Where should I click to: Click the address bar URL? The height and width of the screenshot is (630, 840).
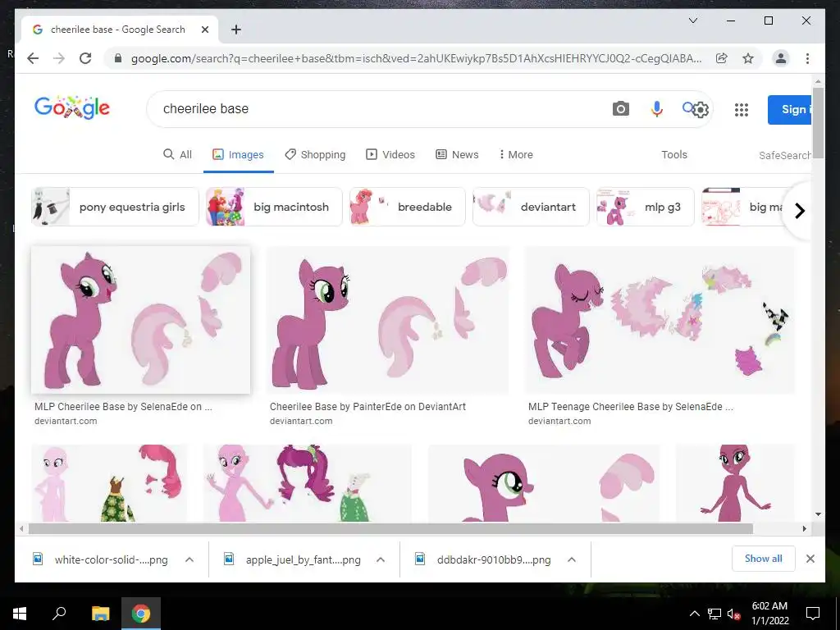[x=416, y=58]
